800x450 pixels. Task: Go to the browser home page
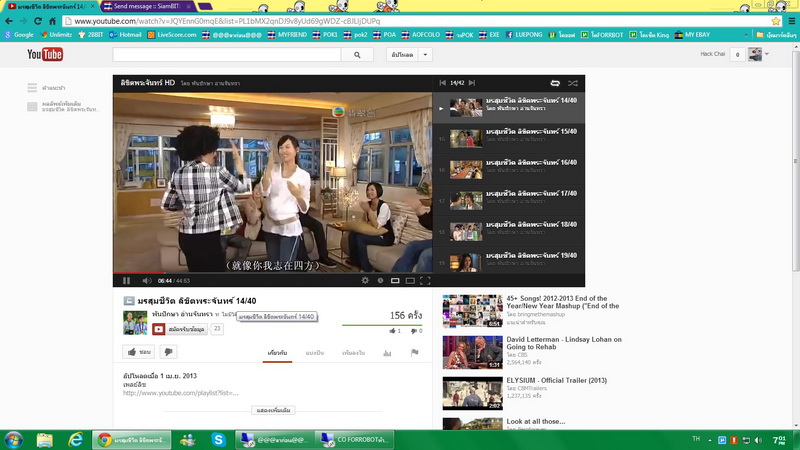coord(53,21)
